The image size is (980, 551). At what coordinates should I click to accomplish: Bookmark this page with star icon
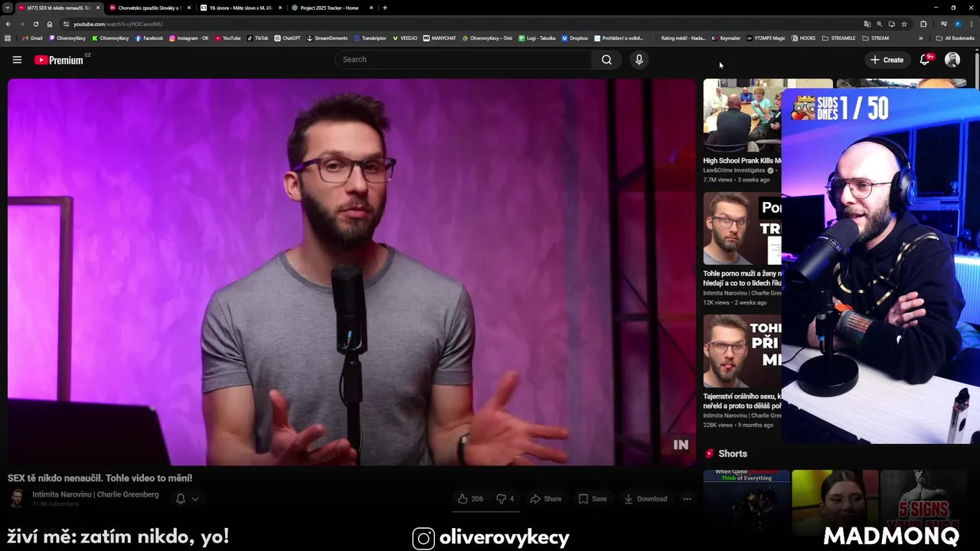(904, 24)
